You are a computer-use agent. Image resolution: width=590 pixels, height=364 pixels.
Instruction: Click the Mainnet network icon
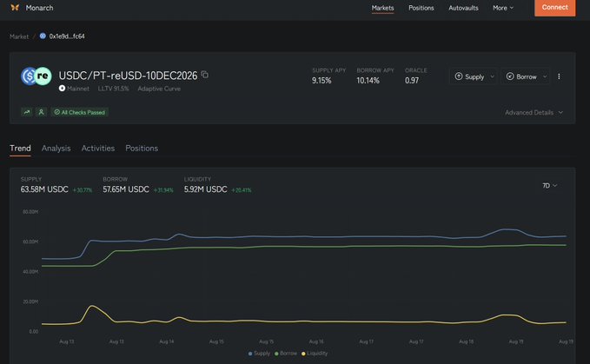(62, 89)
